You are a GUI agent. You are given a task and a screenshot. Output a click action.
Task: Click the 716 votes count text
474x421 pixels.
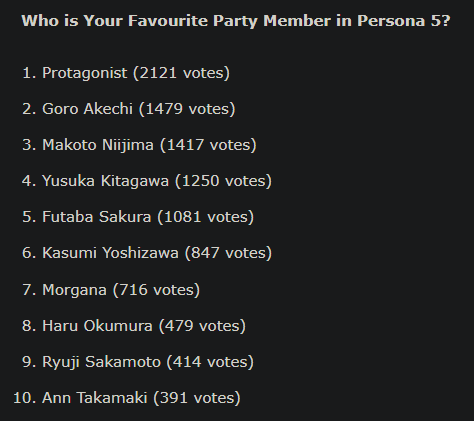156,290
